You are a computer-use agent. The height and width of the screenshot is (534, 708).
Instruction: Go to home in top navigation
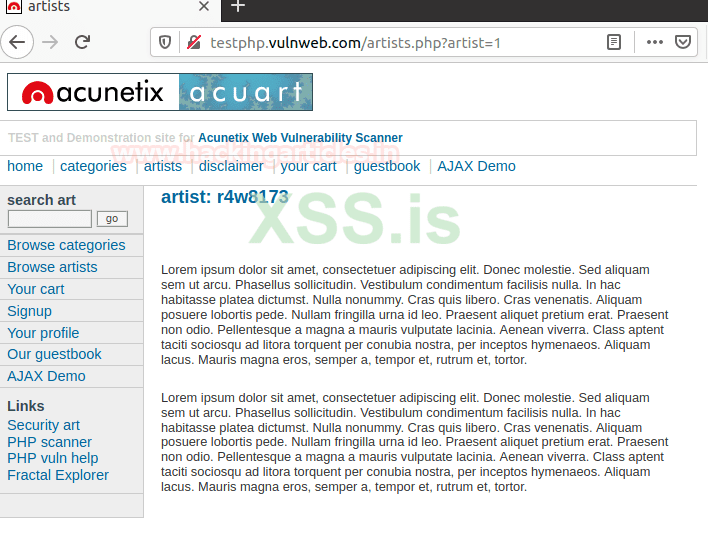tap(25, 166)
